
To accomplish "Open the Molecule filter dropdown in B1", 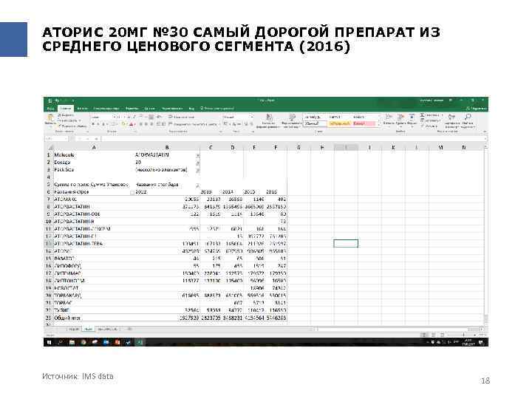I will [x=198, y=155].
